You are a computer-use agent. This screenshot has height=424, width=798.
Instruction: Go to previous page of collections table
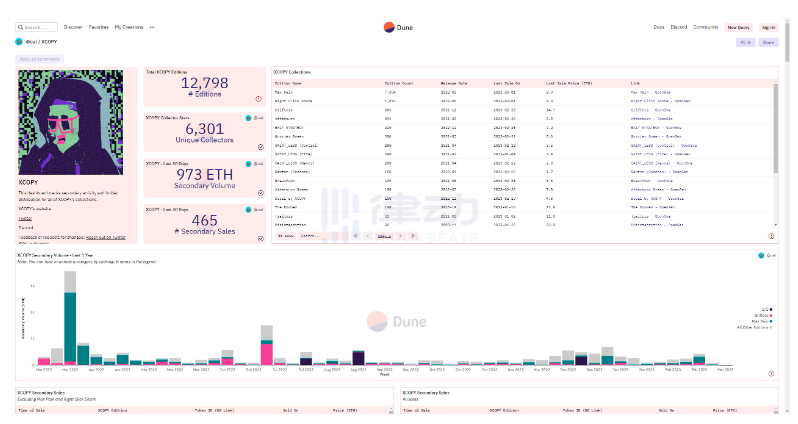(367, 236)
